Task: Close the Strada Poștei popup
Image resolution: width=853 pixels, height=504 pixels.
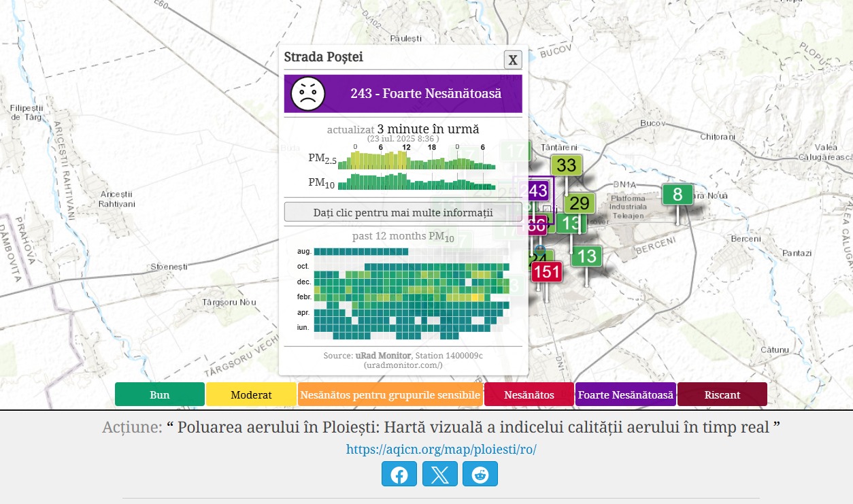Action: (x=513, y=60)
